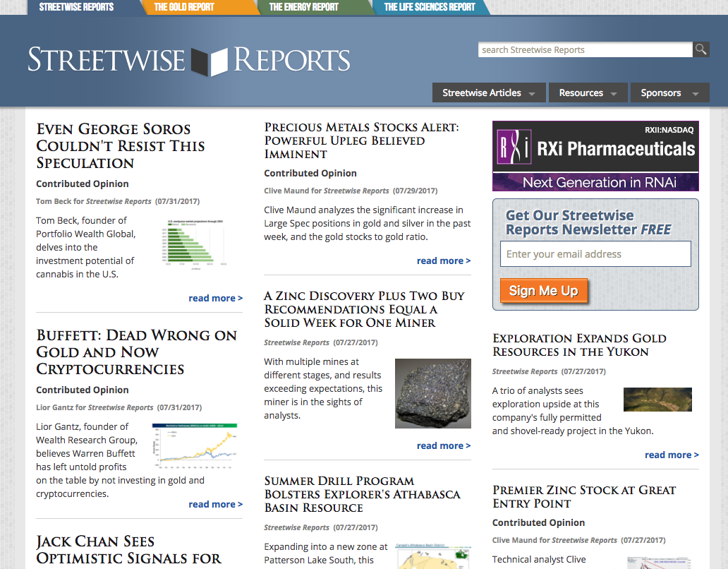This screenshot has height=569, width=728.
Task: Click the 07/27/2017 Premier Zinc Clive Maund byline
Action: point(578,540)
